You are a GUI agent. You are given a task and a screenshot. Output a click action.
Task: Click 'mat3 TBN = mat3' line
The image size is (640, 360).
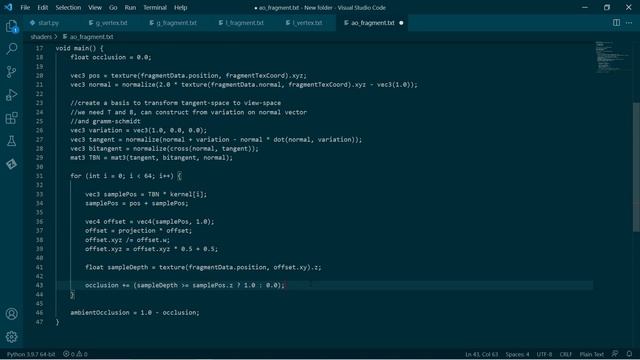[151, 158]
